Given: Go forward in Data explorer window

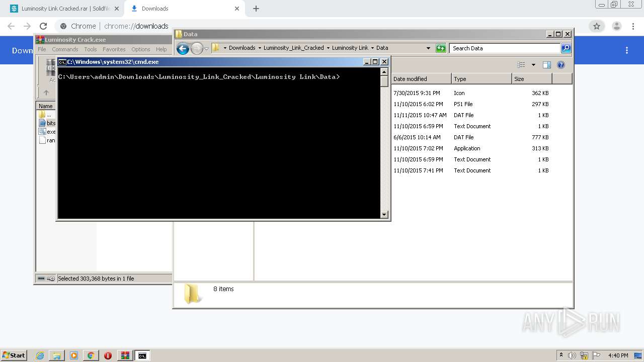Looking at the screenshot, I should coord(197,48).
